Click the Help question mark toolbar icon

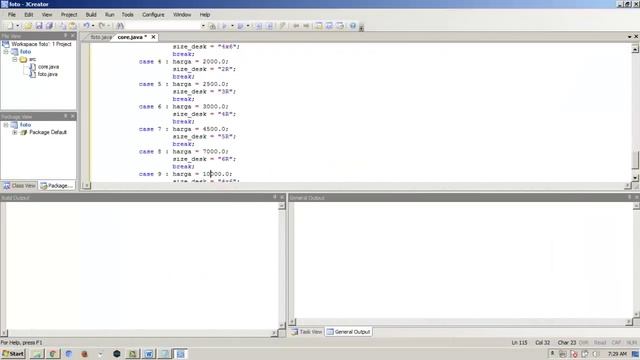click(353, 26)
